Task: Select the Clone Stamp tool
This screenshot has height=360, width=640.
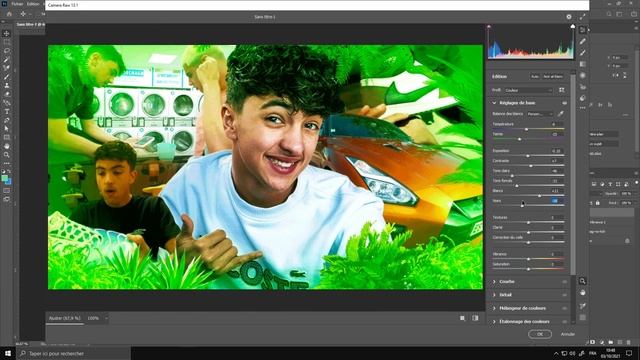Action: pyautogui.click(x=7, y=85)
